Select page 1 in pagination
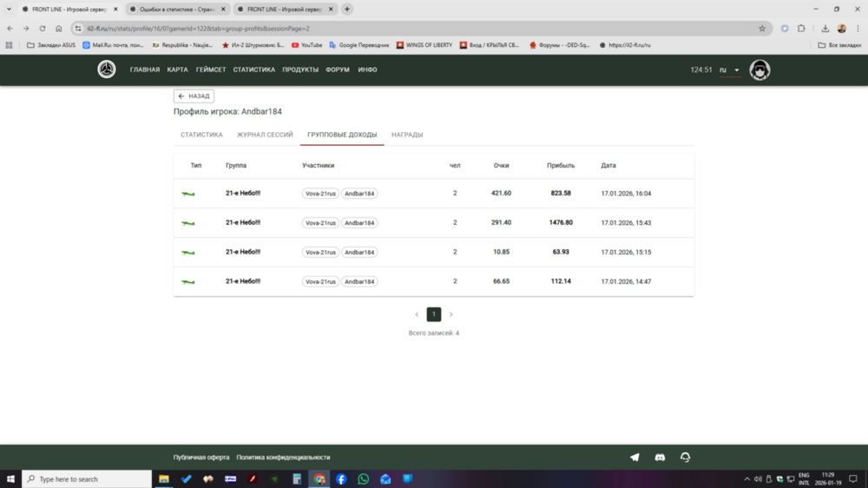 coord(434,314)
